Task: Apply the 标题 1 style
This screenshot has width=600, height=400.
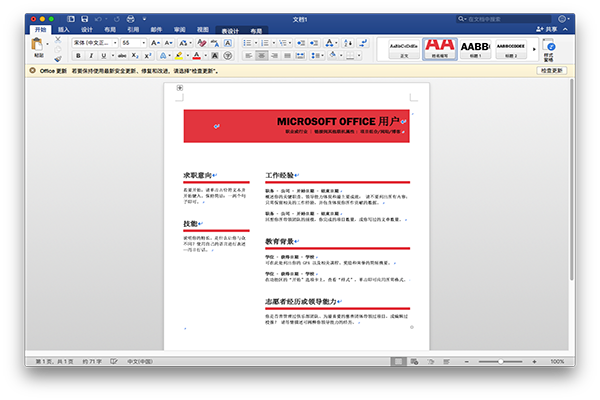Action: pyautogui.click(x=475, y=49)
